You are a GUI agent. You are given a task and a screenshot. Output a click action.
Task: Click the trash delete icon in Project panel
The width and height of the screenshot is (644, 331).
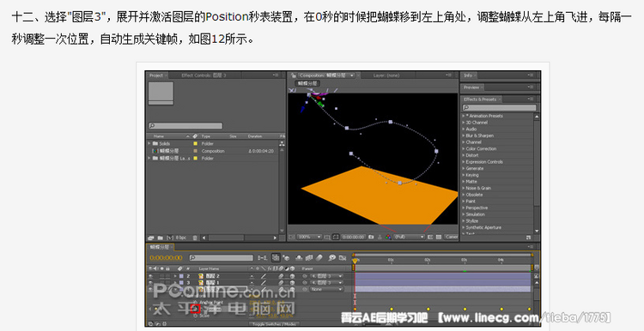[195, 238]
